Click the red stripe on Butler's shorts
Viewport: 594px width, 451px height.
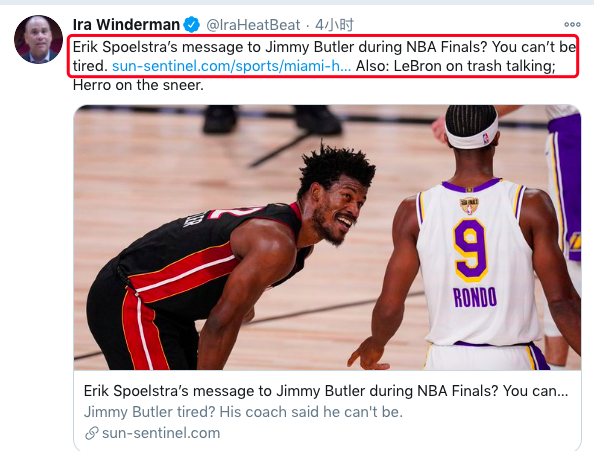click(x=145, y=331)
